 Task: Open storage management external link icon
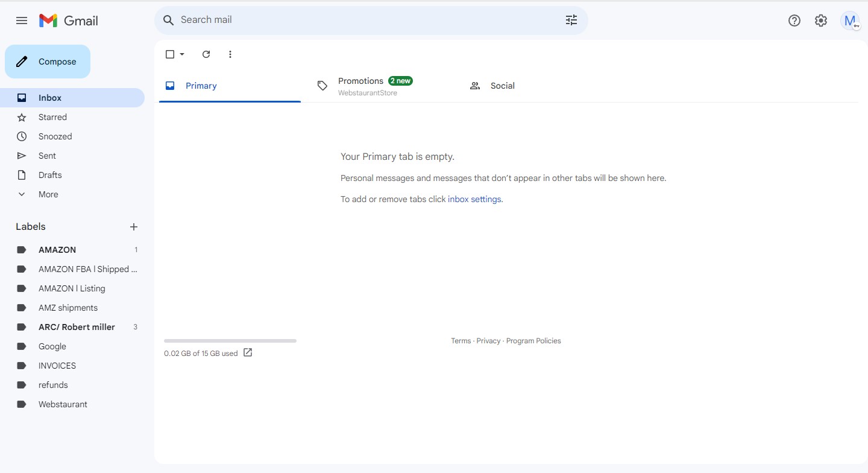pos(248,353)
